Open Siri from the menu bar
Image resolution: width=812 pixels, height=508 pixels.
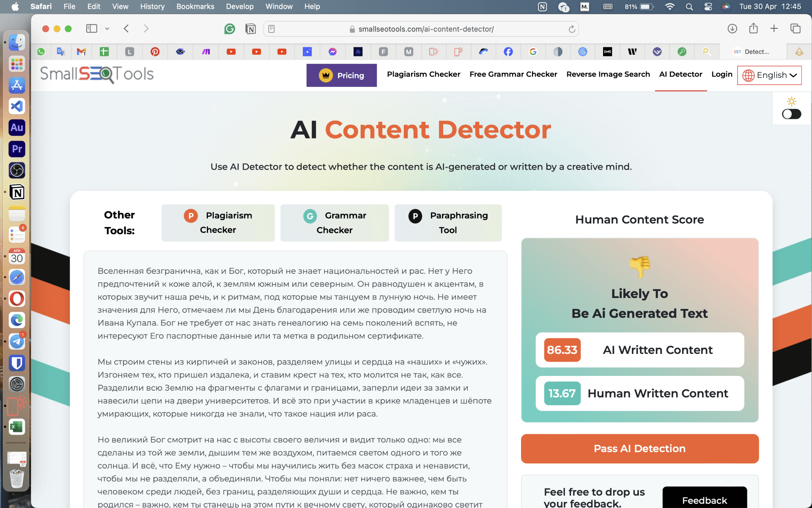[x=726, y=6]
